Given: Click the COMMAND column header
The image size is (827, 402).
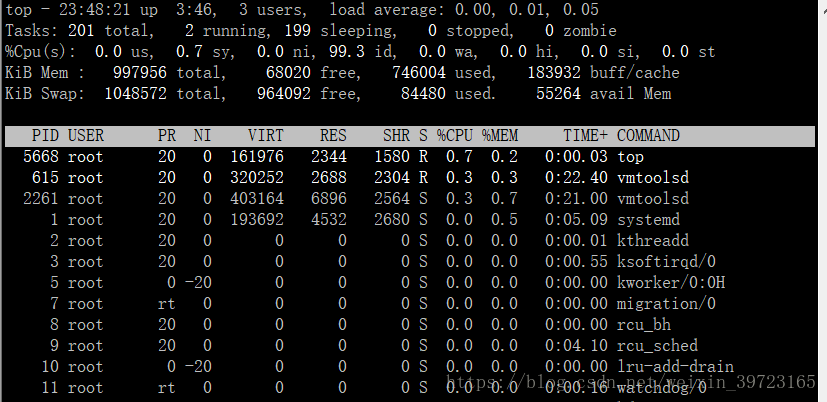Looking at the screenshot, I should [648, 136].
